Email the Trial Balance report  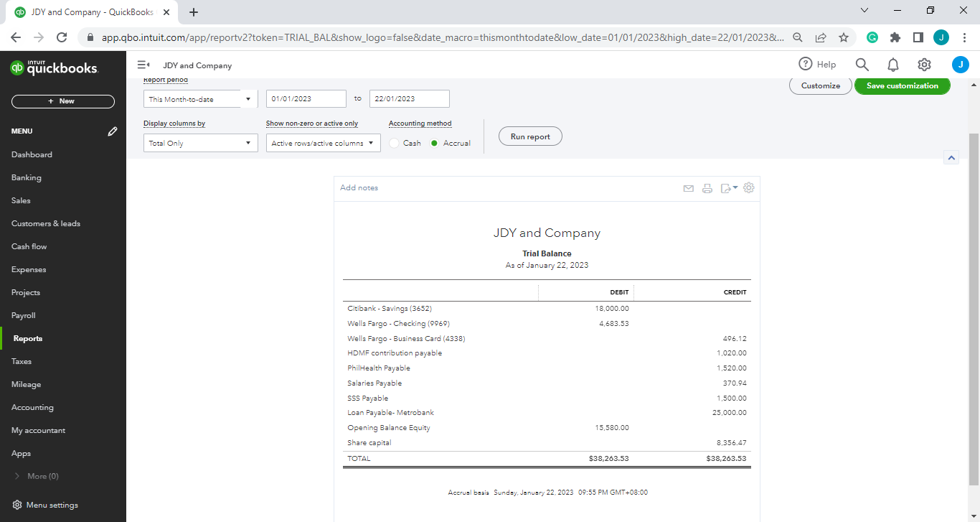click(x=688, y=188)
